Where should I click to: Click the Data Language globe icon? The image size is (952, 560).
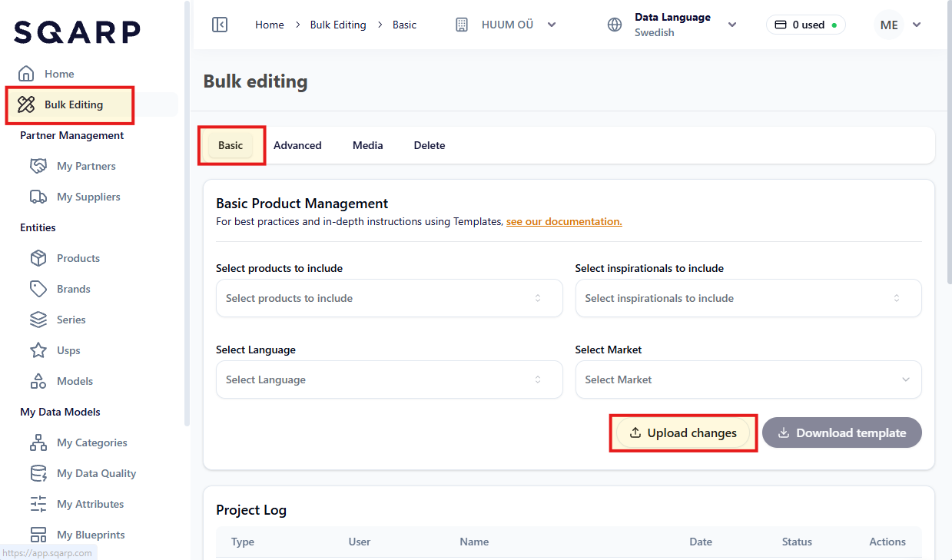(615, 25)
